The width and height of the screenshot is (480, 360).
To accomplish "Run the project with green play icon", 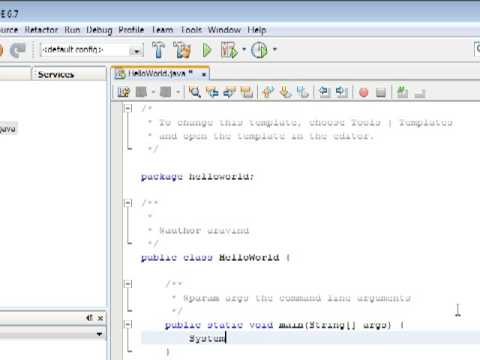I will coord(207,50).
